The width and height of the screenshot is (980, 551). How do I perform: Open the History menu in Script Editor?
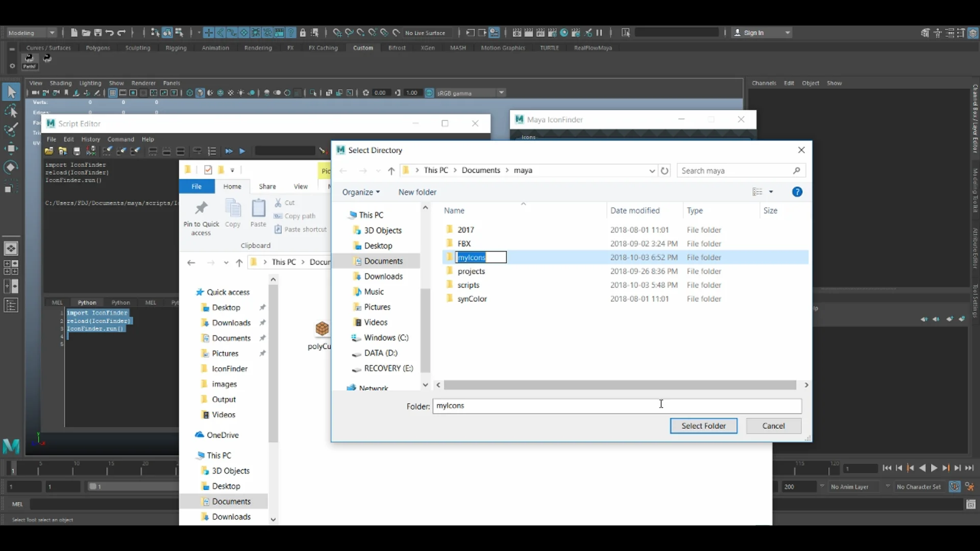[90, 139]
